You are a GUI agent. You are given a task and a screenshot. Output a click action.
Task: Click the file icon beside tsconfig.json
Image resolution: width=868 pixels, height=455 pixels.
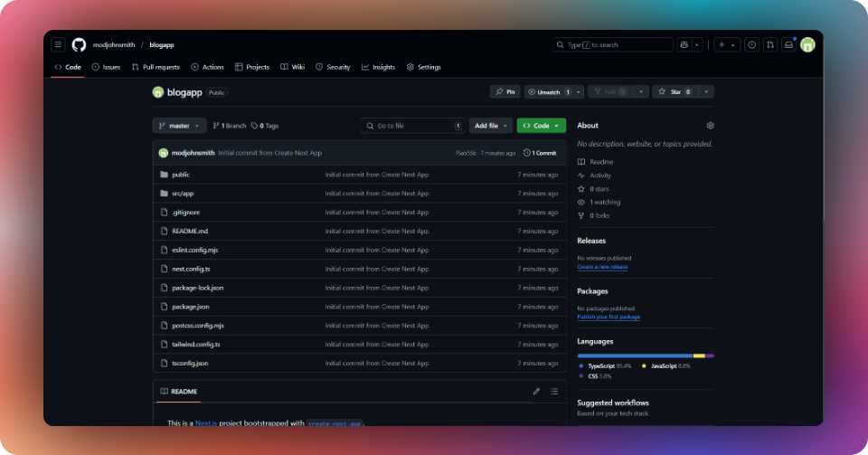coord(164,363)
